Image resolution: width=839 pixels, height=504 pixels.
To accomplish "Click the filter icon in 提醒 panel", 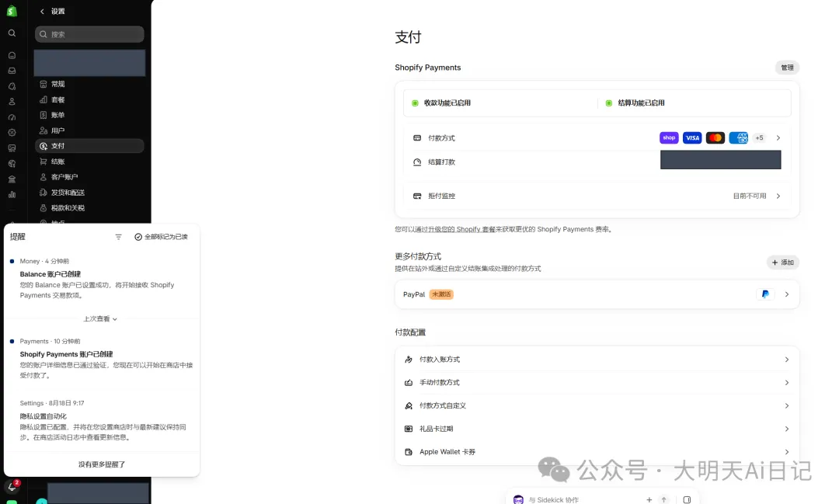I will coord(118,237).
